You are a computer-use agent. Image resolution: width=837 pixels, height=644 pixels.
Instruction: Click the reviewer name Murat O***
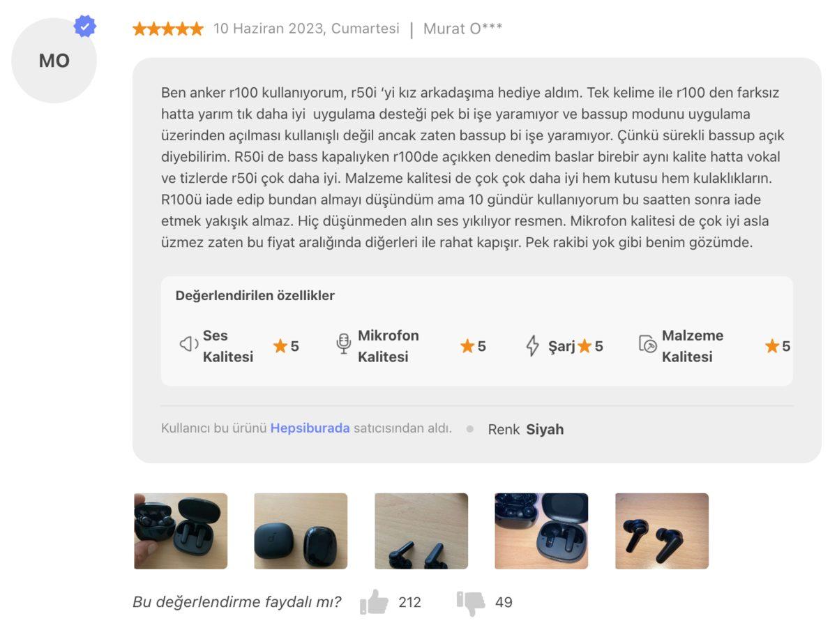[x=462, y=29]
